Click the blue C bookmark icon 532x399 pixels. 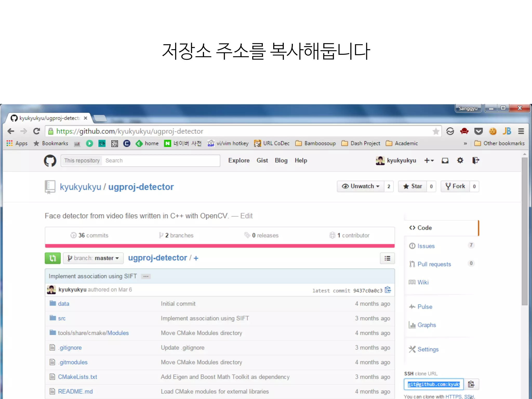pyautogui.click(x=127, y=143)
